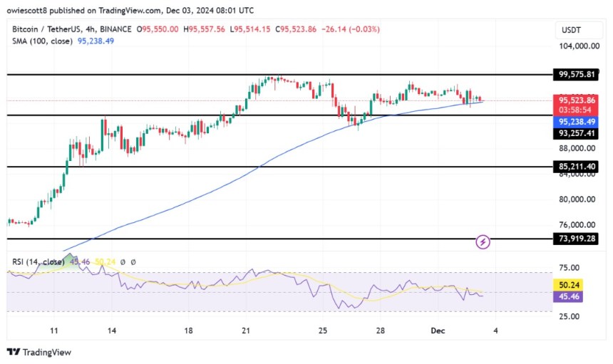Viewport: 613px width, 364px height.
Task: Click the 85,211.40 support price label
Action: coord(578,167)
